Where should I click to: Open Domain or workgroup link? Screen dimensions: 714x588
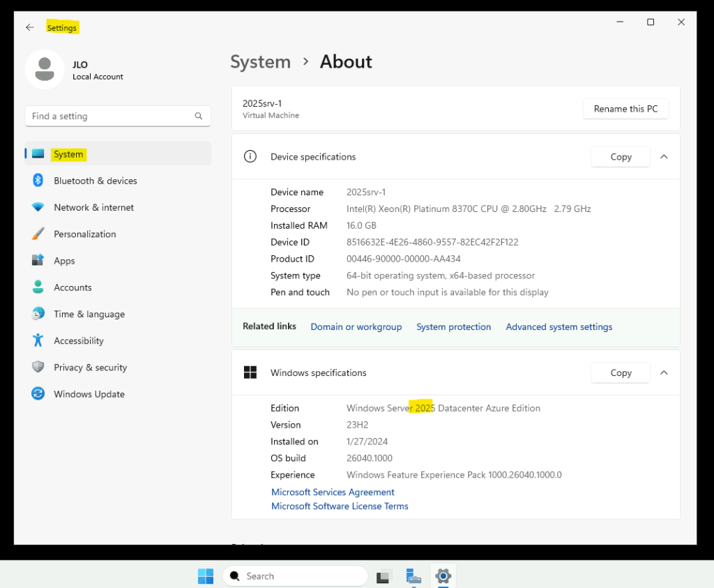356,326
